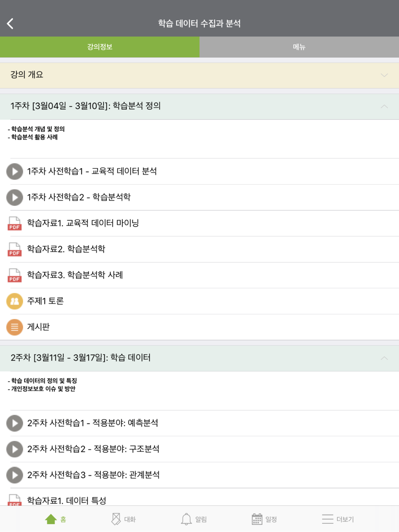Viewport: 399px width, 532px height.
Task: Open 알림 notifications bell
Action: click(x=194, y=519)
